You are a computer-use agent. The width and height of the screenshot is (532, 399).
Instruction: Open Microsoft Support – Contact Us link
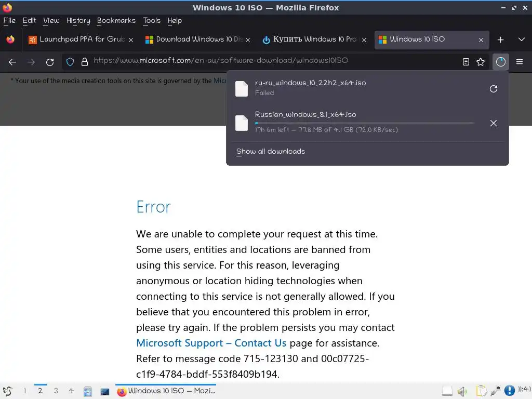click(x=211, y=343)
